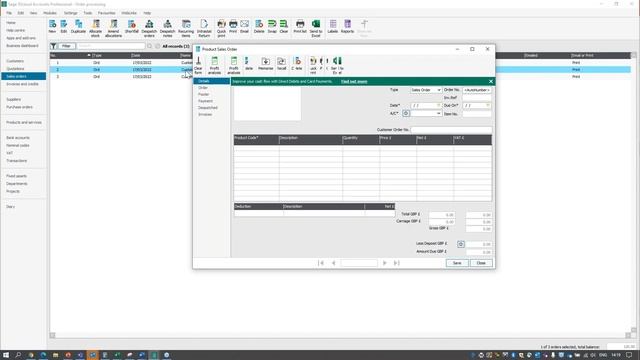The image size is (640, 360).
Task: Click first Profit analysis icon in dialog
Action: click(x=214, y=65)
